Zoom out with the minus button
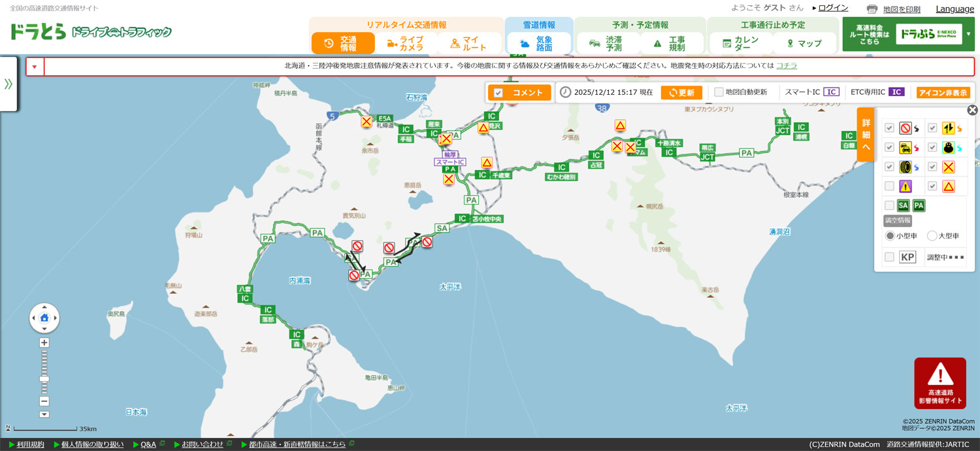The image size is (980, 451). click(44, 401)
